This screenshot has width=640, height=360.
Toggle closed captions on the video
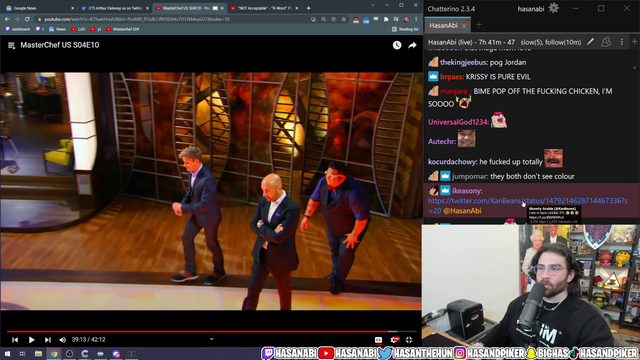tap(378, 340)
